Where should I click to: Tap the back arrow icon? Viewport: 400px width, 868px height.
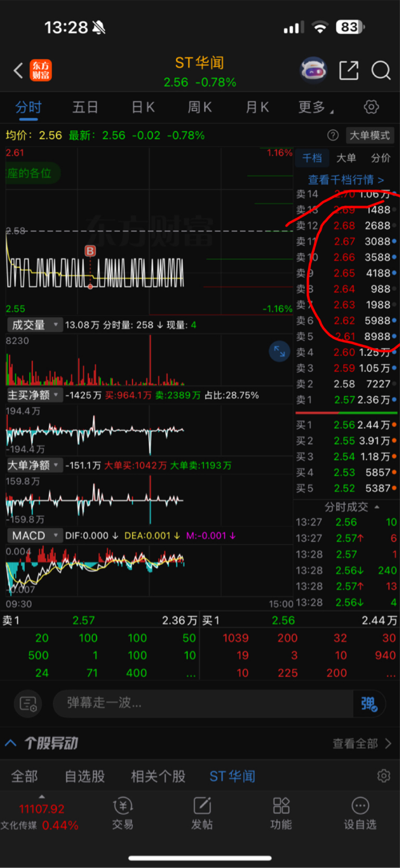(x=18, y=70)
